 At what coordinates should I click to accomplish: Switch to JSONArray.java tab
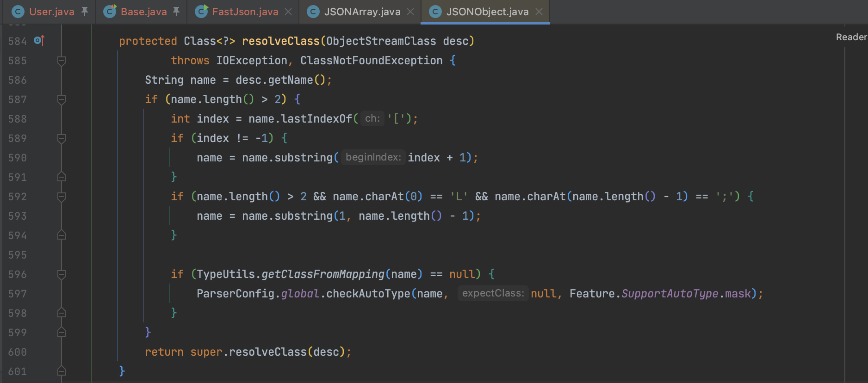tap(362, 12)
